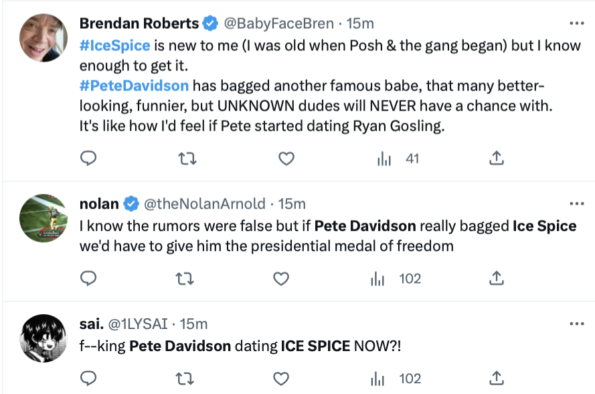Open the #PeteDavidson hashtag
The image size is (595, 394).
coord(134,86)
